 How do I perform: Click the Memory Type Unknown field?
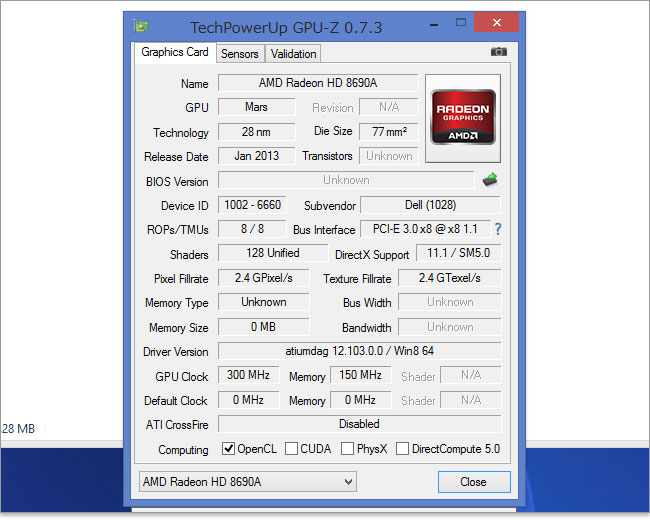264,302
